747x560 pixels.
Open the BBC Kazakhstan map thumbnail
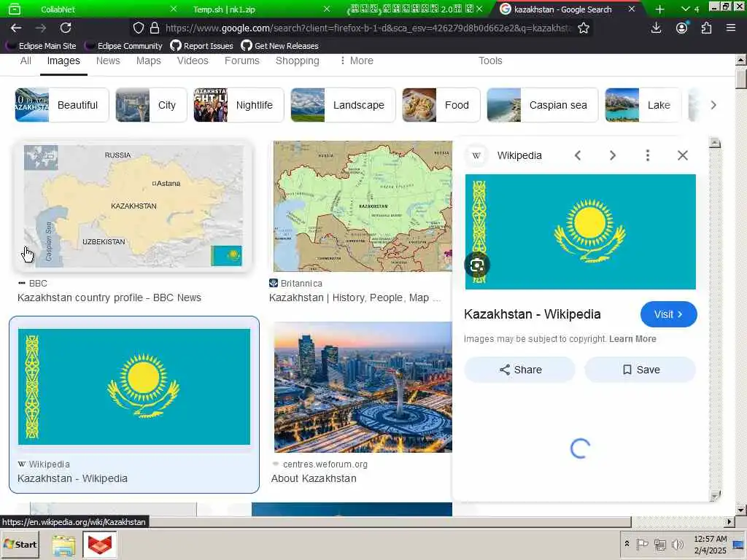pyautogui.click(x=133, y=206)
